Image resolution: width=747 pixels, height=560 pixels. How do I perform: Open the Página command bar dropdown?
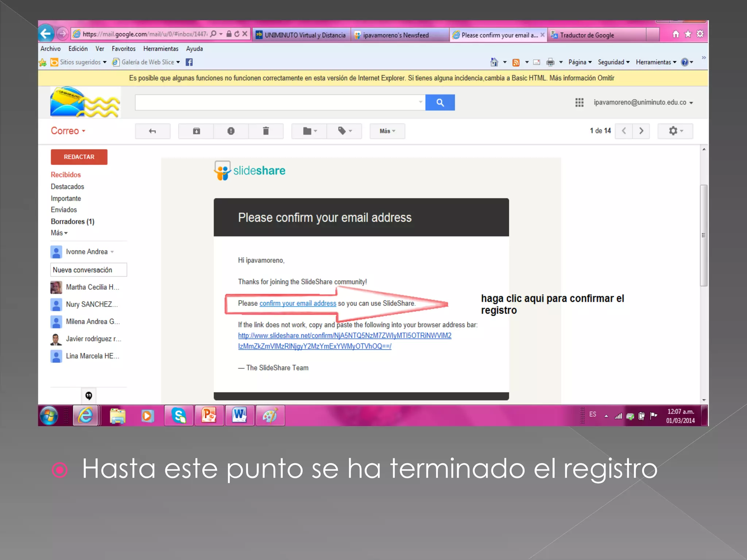[x=580, y=62]
